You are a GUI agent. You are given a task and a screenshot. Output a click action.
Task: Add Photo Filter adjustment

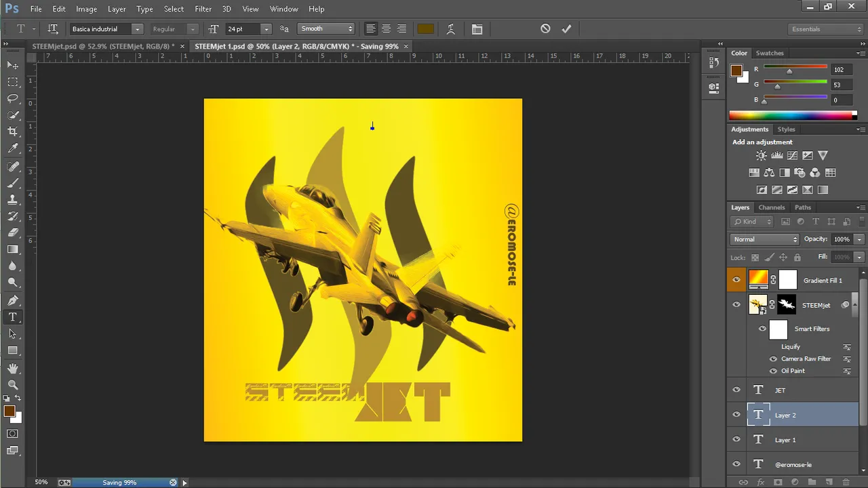pyautogui.click(x=800, y=173)
